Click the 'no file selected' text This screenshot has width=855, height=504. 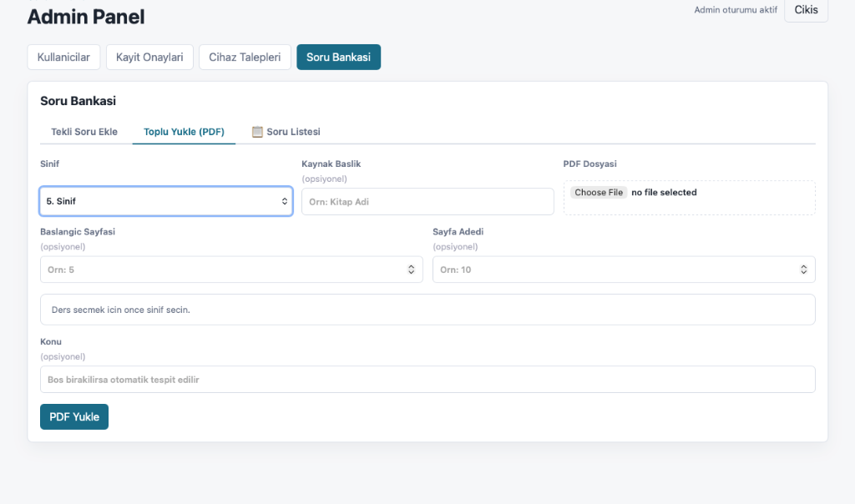664,192
